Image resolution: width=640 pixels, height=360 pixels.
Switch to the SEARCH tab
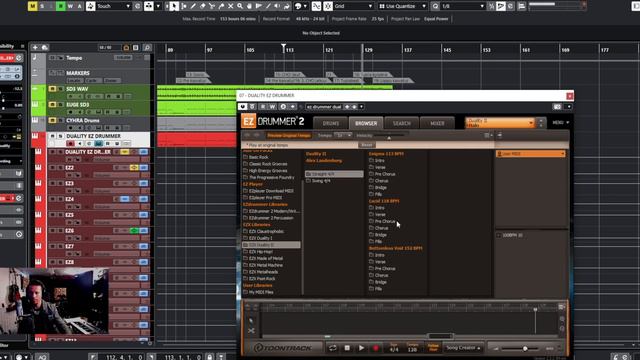[402, 123]
